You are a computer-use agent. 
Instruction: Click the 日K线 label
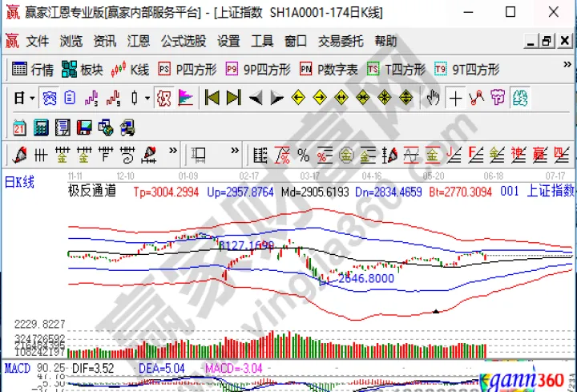19,182
